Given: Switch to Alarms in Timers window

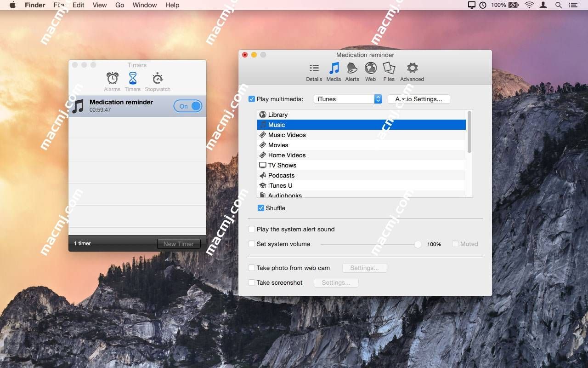Looking at the screenshot, I should pos(112,78).
